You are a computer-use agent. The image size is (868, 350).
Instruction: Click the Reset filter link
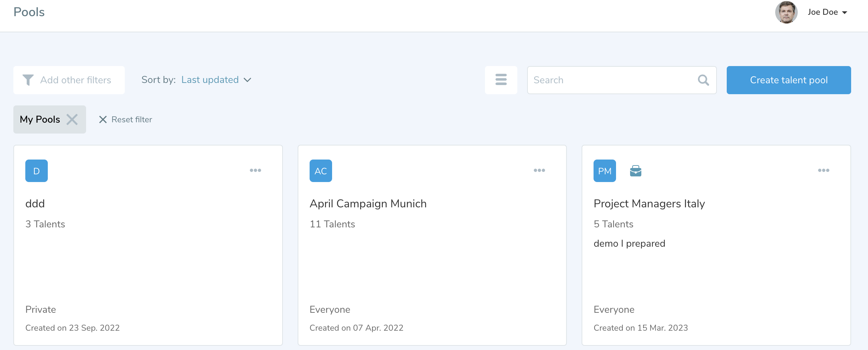tap(126, 119)
